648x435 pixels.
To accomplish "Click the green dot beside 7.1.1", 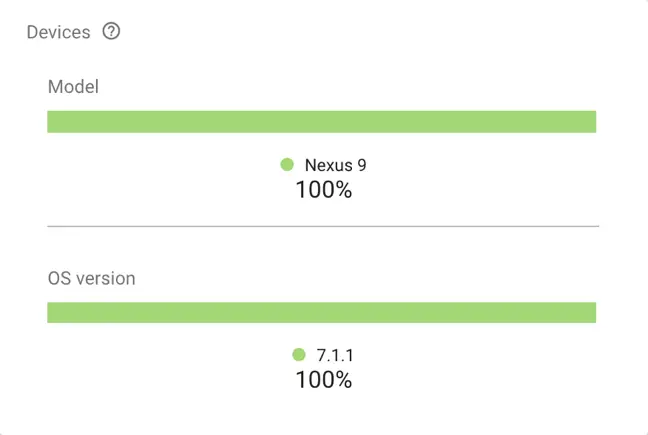I will click(x=298, y=354).
